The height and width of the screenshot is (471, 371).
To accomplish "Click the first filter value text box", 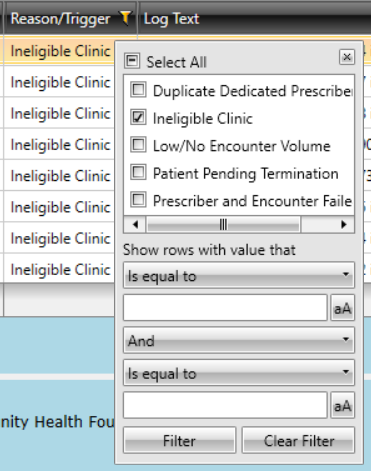I will click(225, 308).
